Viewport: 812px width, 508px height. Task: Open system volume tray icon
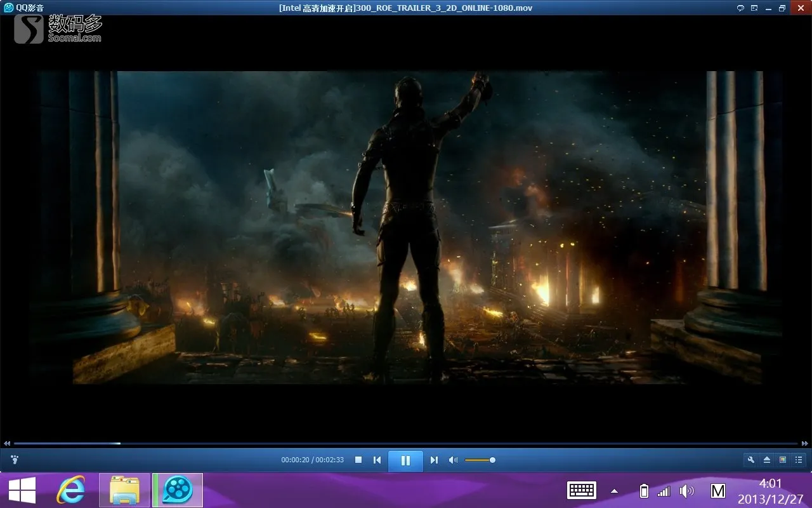point(686,491)
